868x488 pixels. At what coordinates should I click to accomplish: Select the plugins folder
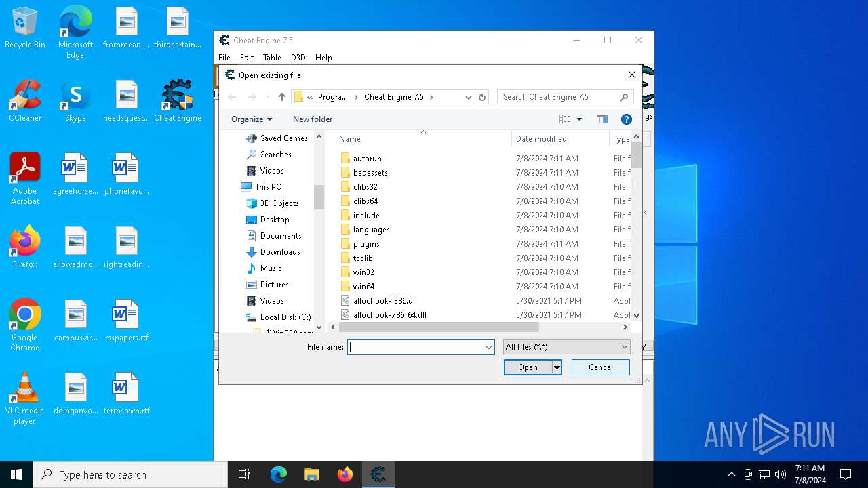point(366,244)
